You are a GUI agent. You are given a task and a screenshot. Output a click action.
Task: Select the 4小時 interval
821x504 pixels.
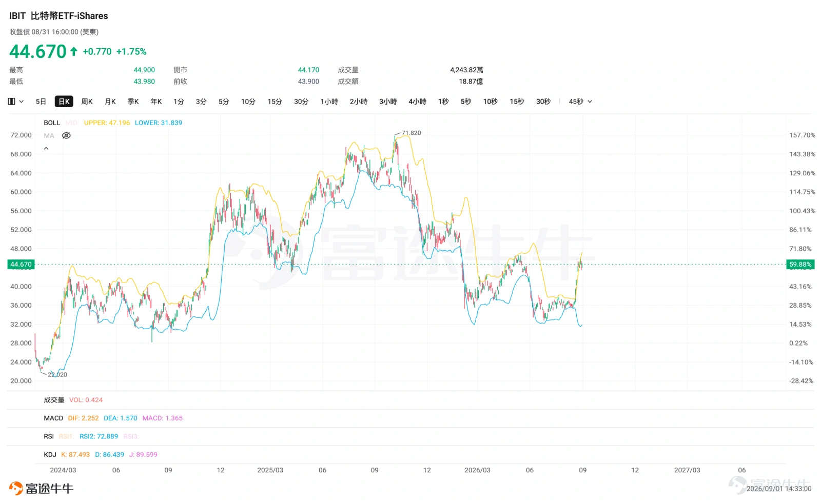[x=418, y=102]
